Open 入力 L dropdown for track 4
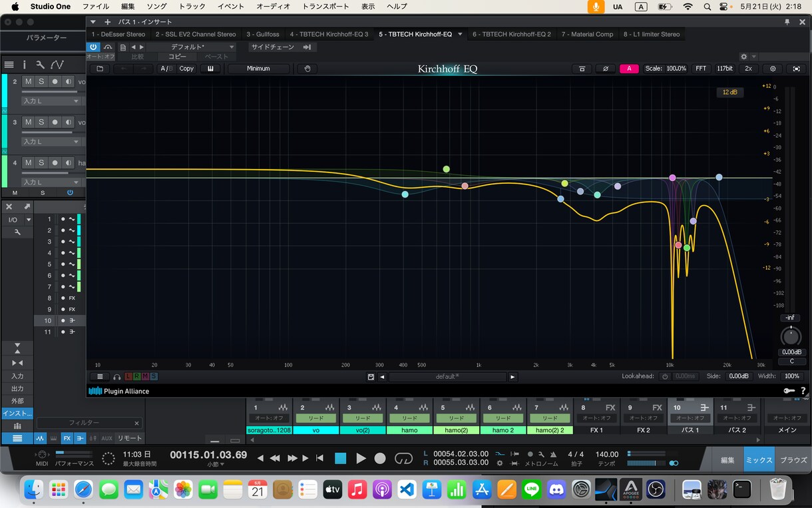 tap(51, 182)
